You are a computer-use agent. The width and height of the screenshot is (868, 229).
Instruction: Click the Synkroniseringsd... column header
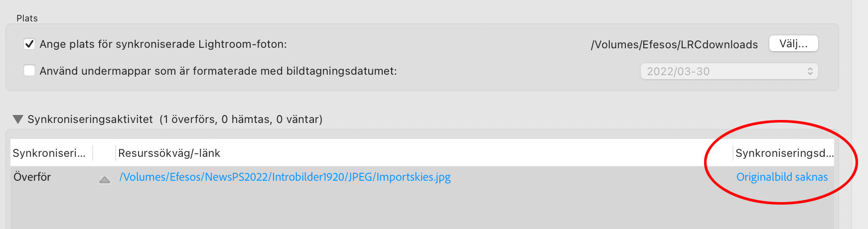[x=783, y=153]
